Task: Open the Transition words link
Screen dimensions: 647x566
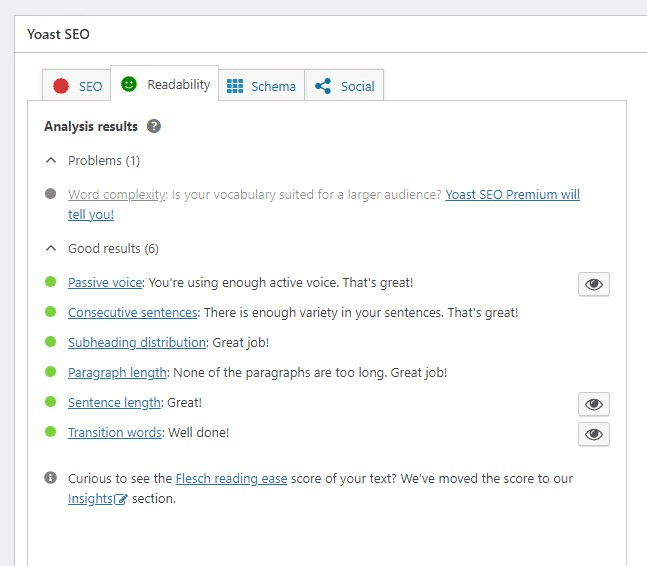Action: tap(115, 432)
